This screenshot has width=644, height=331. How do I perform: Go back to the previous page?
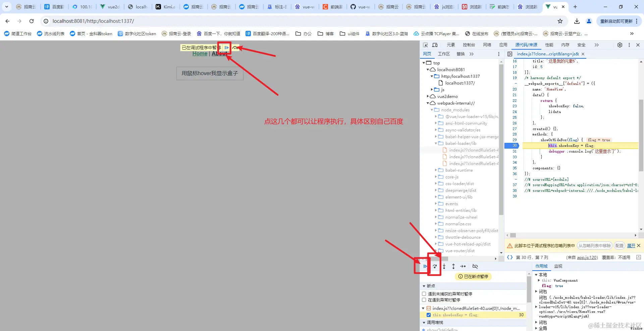click(7, 21)
